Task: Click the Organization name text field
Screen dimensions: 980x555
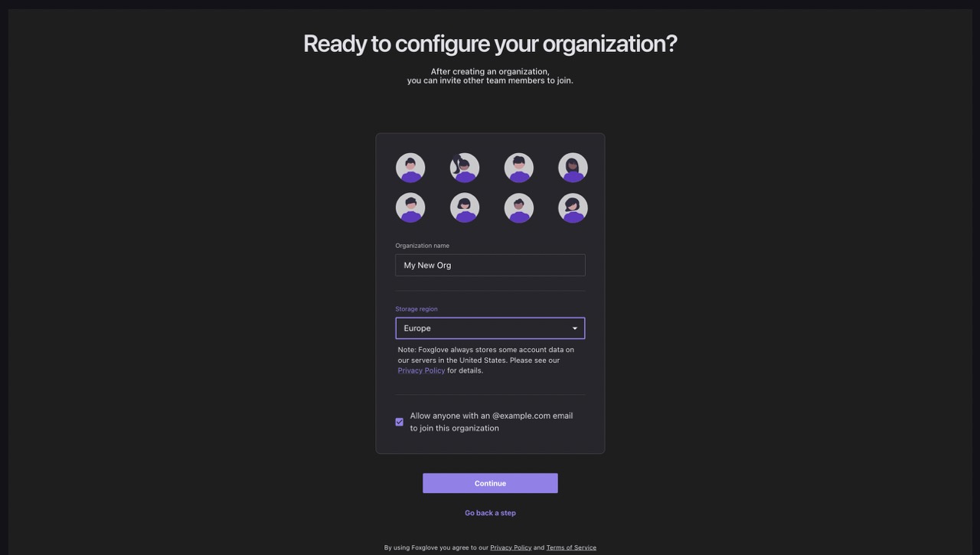Action: click(x=490, y=265)
